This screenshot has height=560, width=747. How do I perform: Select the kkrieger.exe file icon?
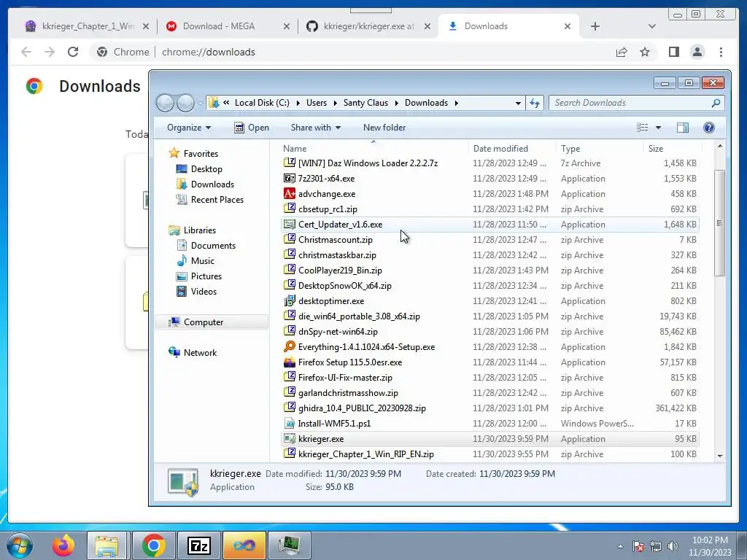[x=289, y=438]
